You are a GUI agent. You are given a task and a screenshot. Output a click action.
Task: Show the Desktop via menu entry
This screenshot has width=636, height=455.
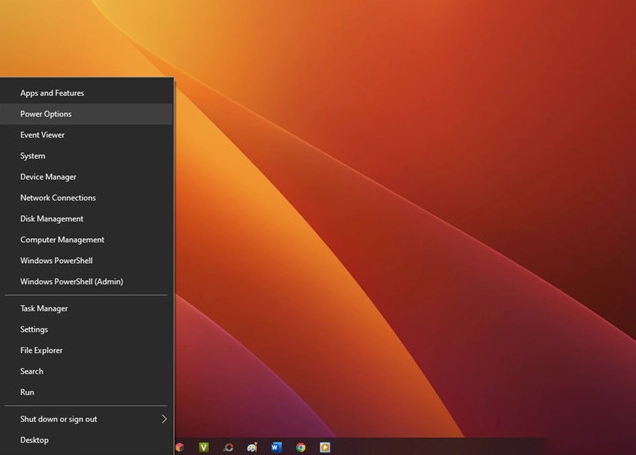point(86,440)
